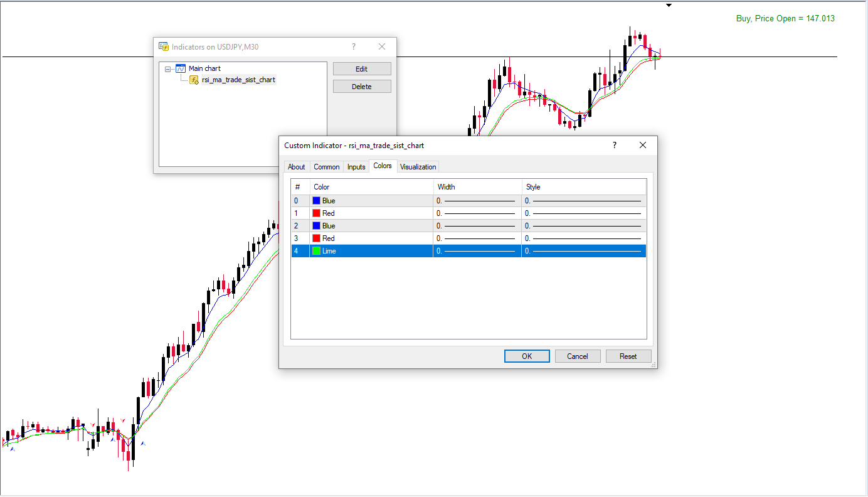Click the Indicators dialog title bar icon

click(x=164, y=46)
